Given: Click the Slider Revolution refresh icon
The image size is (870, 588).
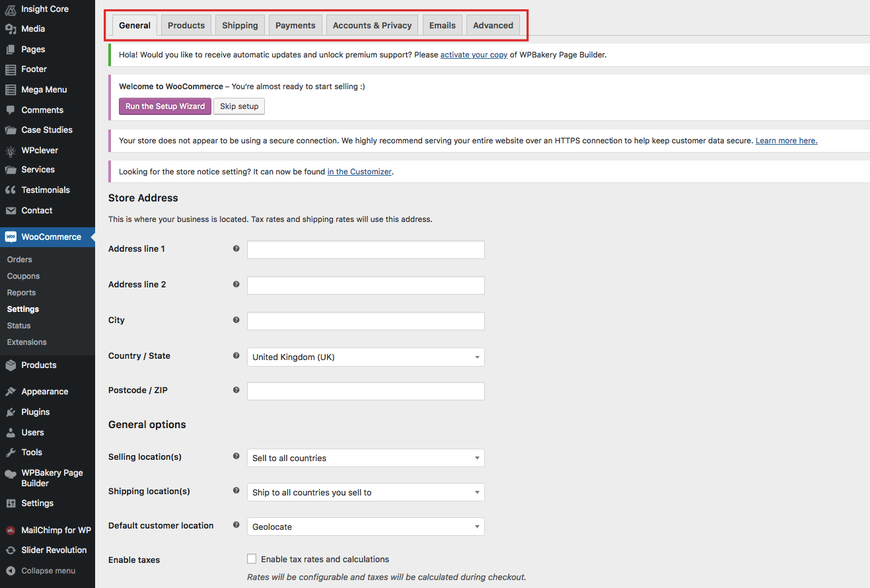Looking at the screenshot, I should coord(11,550).
